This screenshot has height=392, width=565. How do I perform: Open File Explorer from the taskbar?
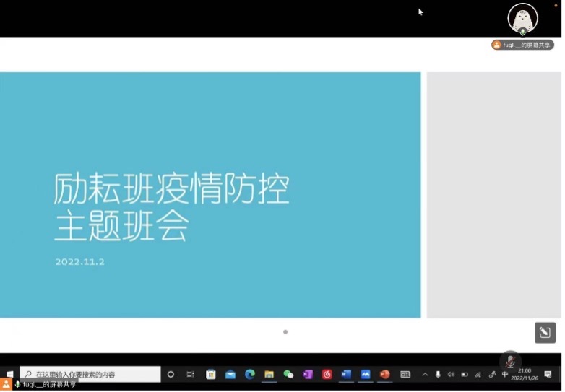point(269,375)
